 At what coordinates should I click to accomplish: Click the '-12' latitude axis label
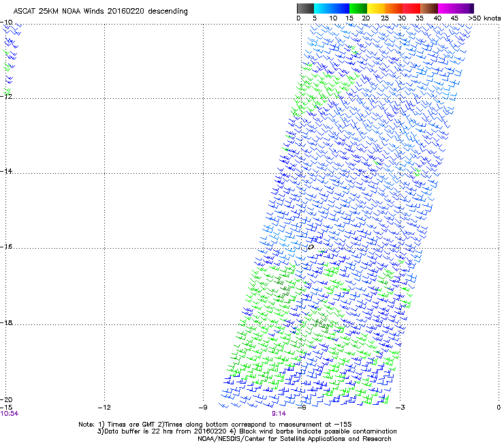tap(6, 96)
